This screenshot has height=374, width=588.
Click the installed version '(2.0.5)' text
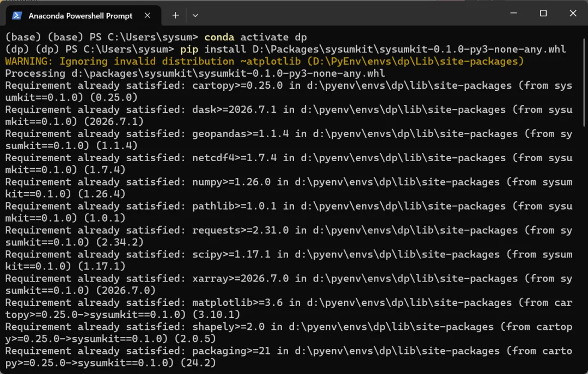tap(195, 339)
